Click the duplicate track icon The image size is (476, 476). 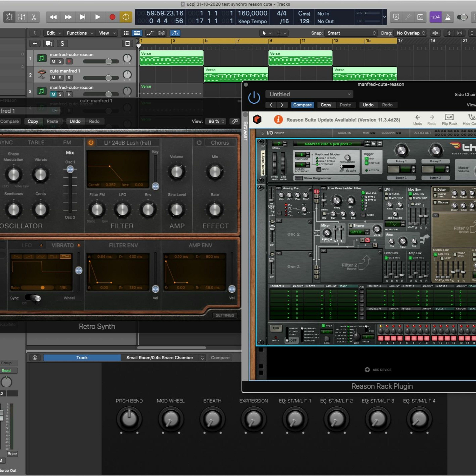coord(49,44)
